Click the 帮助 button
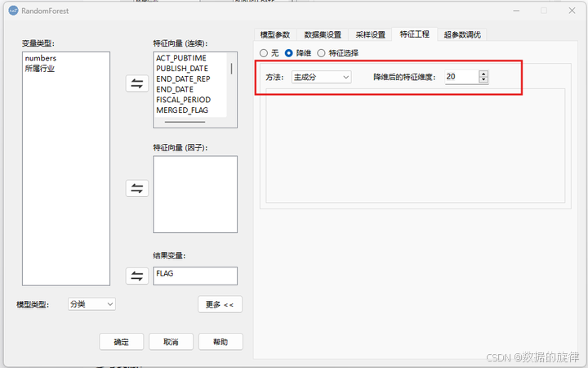The image size is (588, 368). [x=220, y=342]
